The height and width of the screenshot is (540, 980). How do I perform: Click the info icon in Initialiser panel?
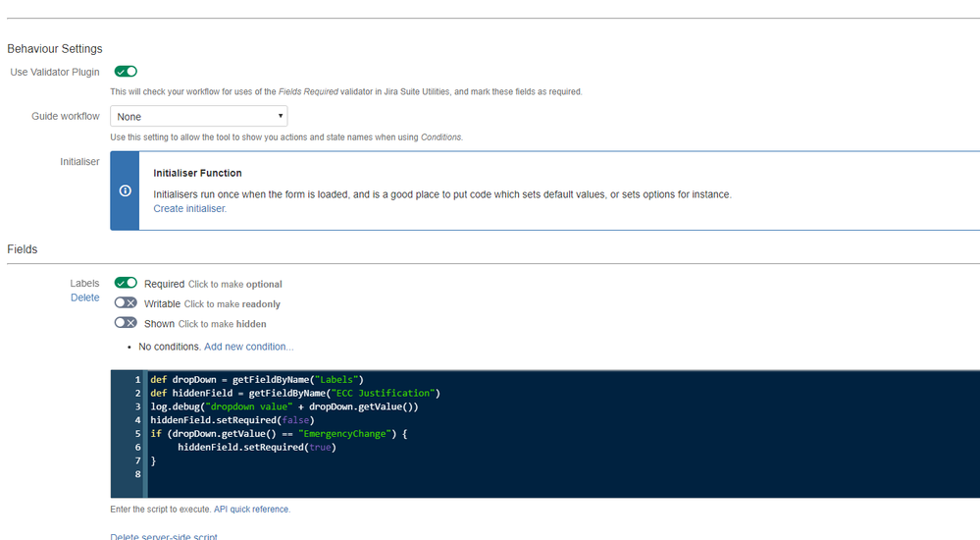click(125, 190)
